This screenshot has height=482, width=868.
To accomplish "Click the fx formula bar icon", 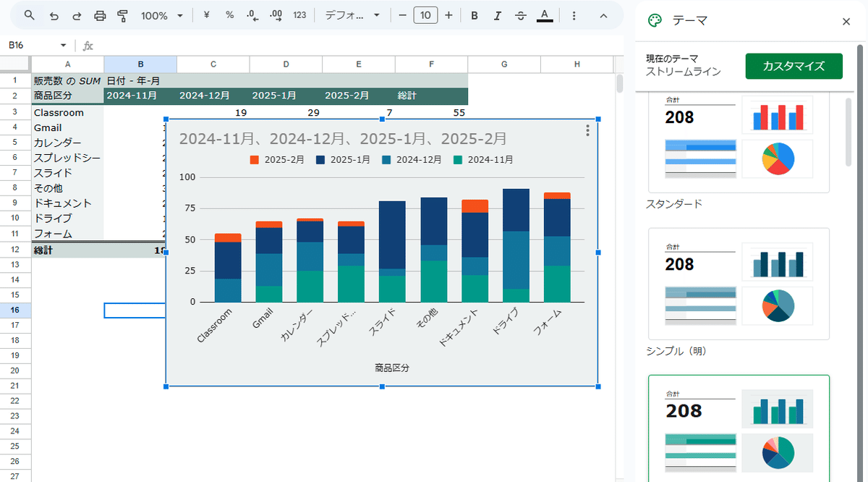I will click(88, 46).
